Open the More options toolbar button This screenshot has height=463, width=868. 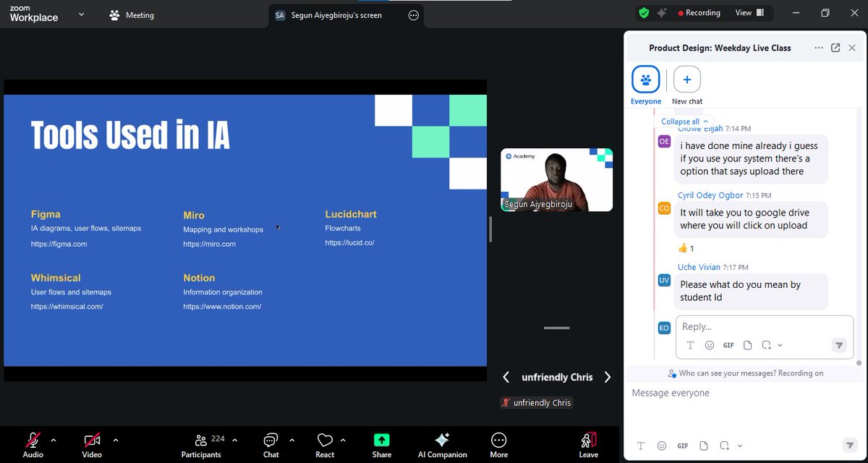click(x=498, y=444)
